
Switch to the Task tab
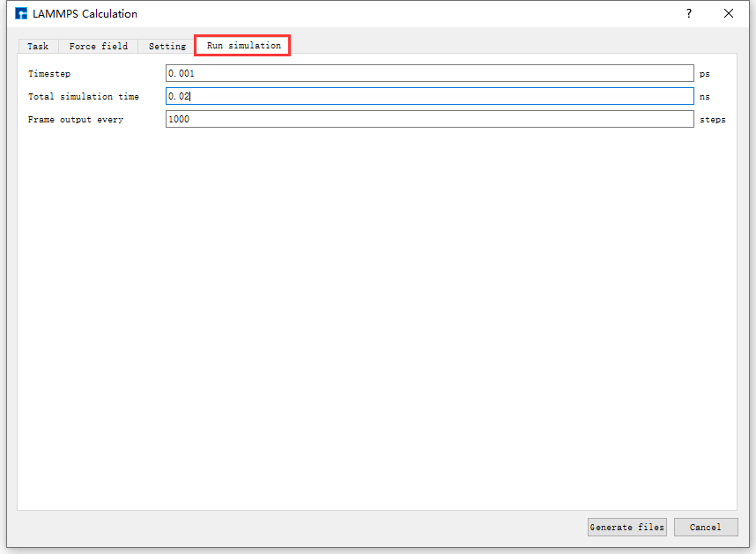point(38,46)
